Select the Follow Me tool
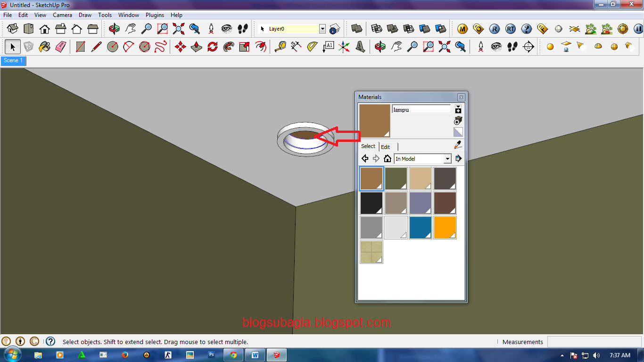Image resolution: width=644 pixels, height=362 pixels. coord(229,47)
